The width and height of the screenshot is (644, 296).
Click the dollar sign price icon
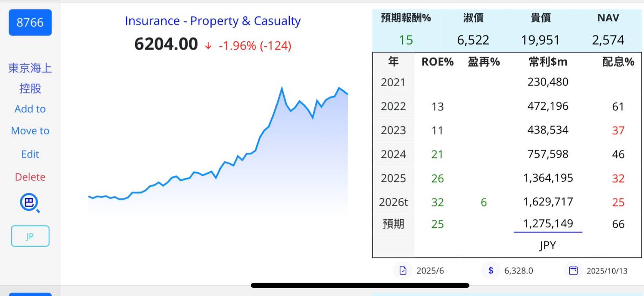pos(491,271)
